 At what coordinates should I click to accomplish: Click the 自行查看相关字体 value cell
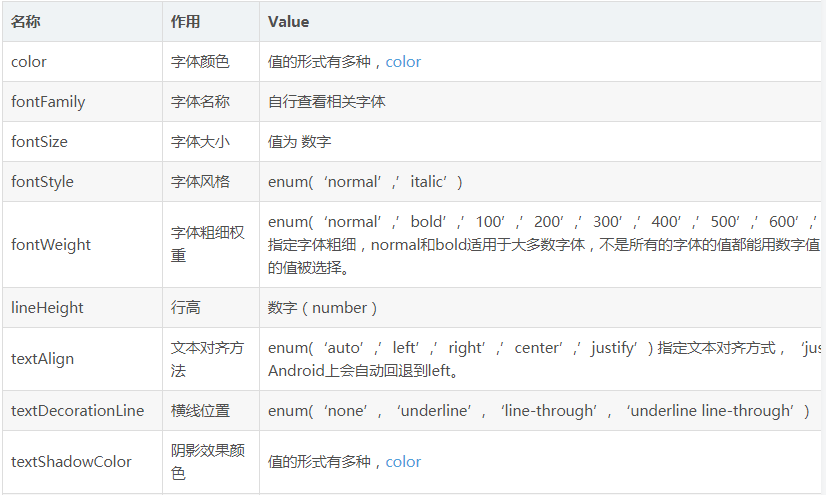click(540, 102)
